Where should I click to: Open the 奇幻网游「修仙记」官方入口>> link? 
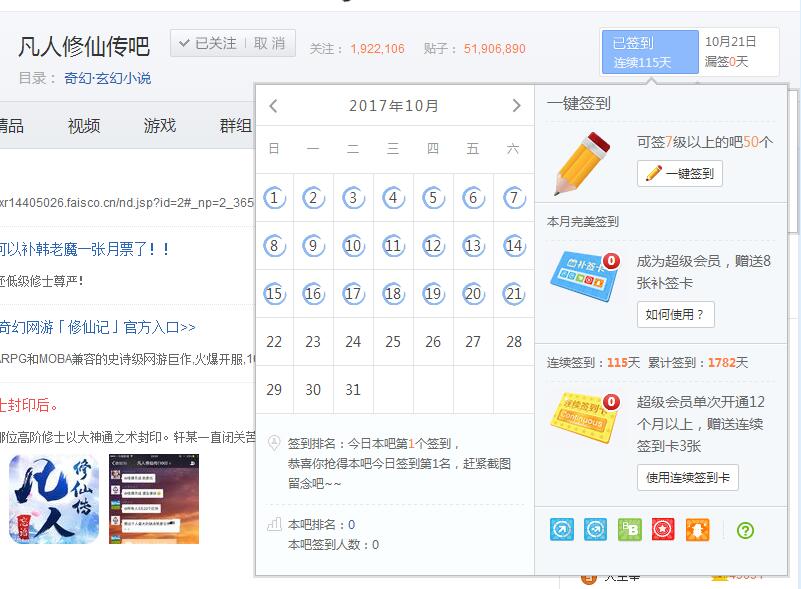[x=97, y=327]
